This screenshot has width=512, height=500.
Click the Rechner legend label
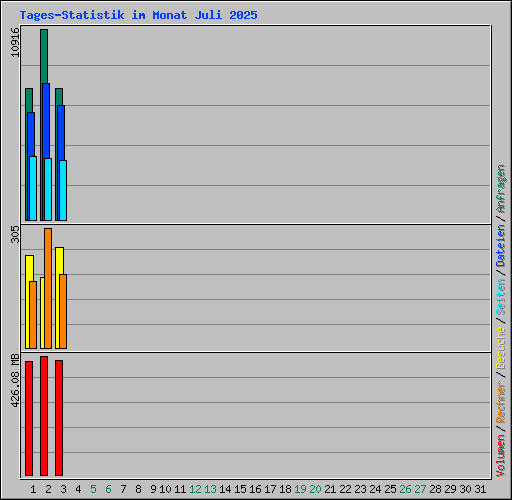[x=501, y=402]
